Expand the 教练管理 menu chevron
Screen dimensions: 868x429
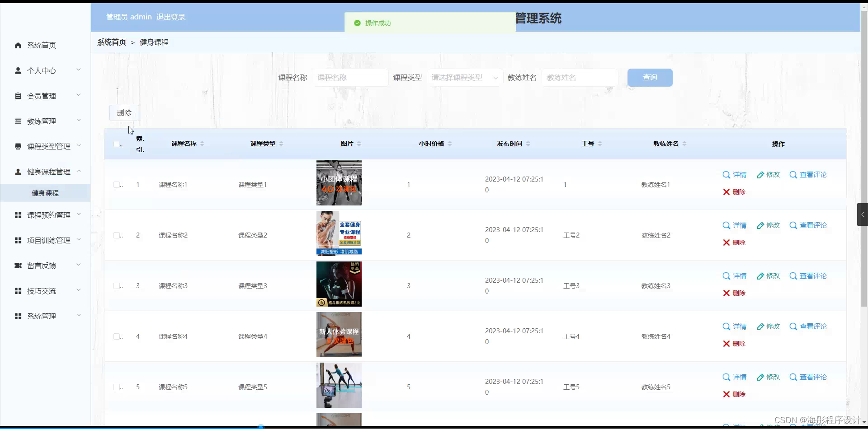[x=79, y=121]
